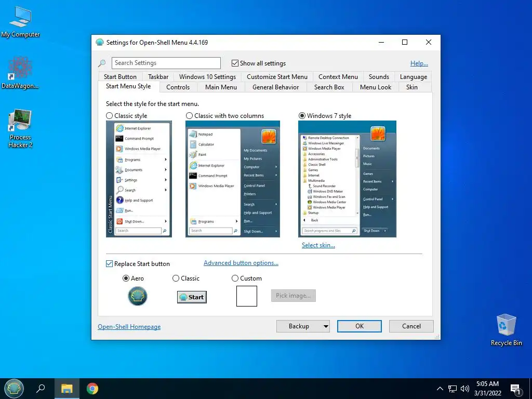Show hidden system tray icons
The image size is (532, 399).
coord(440,389)
